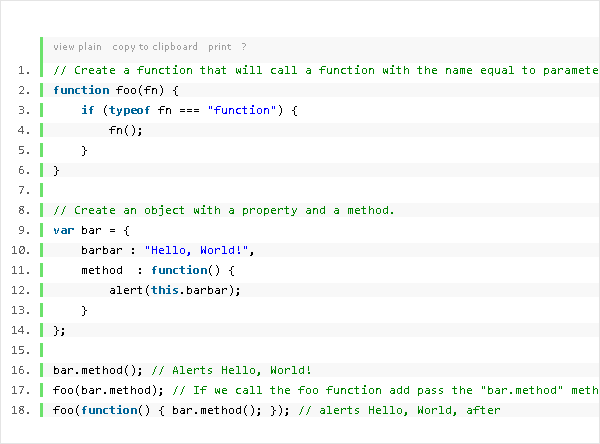Screen dimensions: 600x444
Task: Click line number 9 in the gutter
Action: pyautogui.click(x=23, y=230)
